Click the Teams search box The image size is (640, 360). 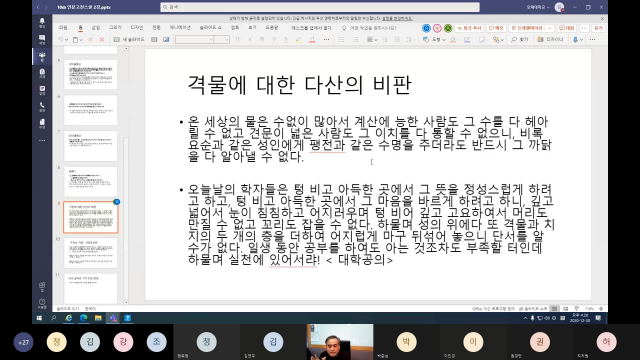(320, 7)
